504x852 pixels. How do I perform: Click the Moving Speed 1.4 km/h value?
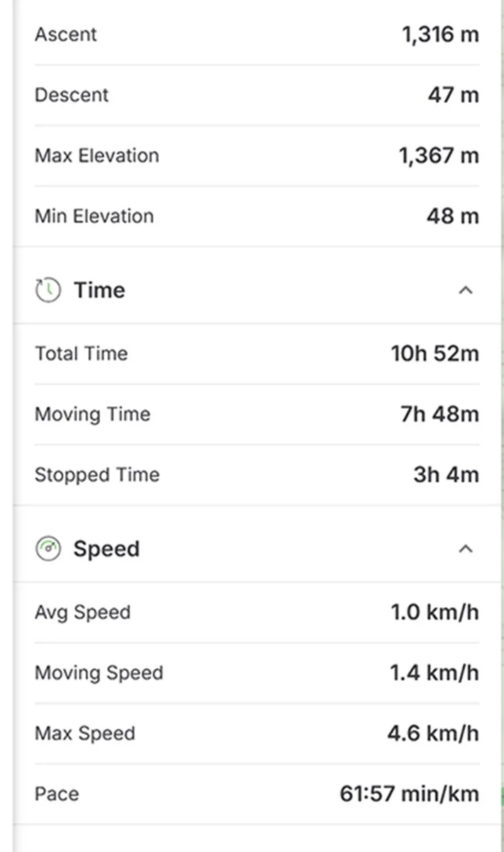coord(434,673)
